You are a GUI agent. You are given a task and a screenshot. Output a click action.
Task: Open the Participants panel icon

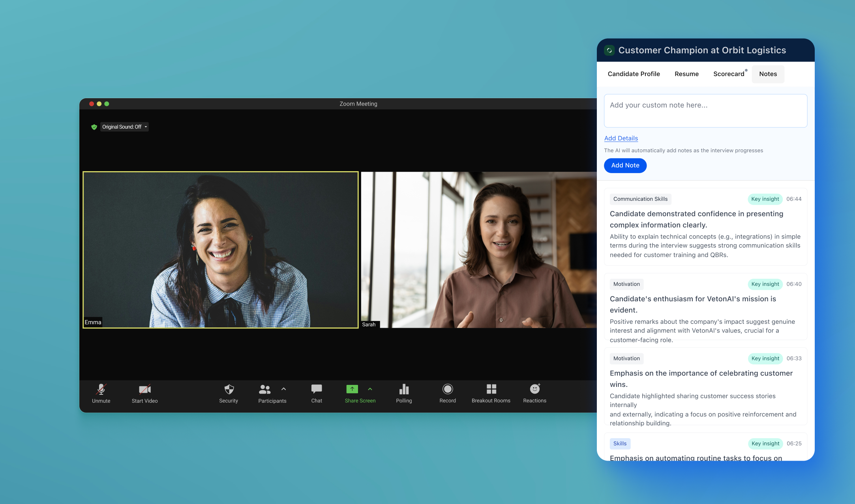[x=264, y=390]
